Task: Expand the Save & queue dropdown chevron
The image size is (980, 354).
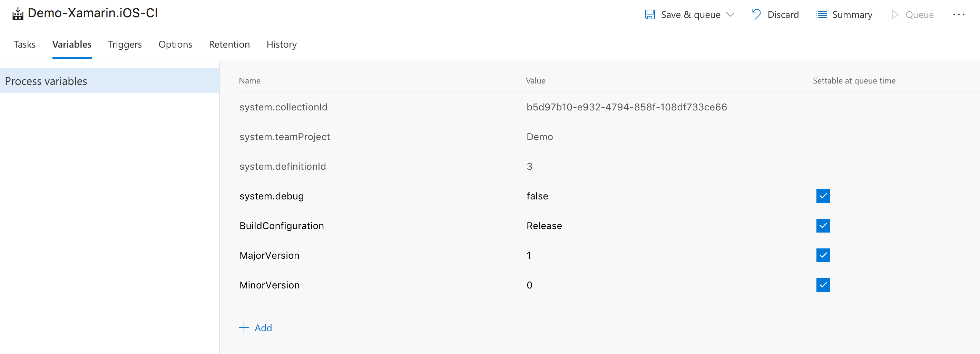Action: (730, 14)
